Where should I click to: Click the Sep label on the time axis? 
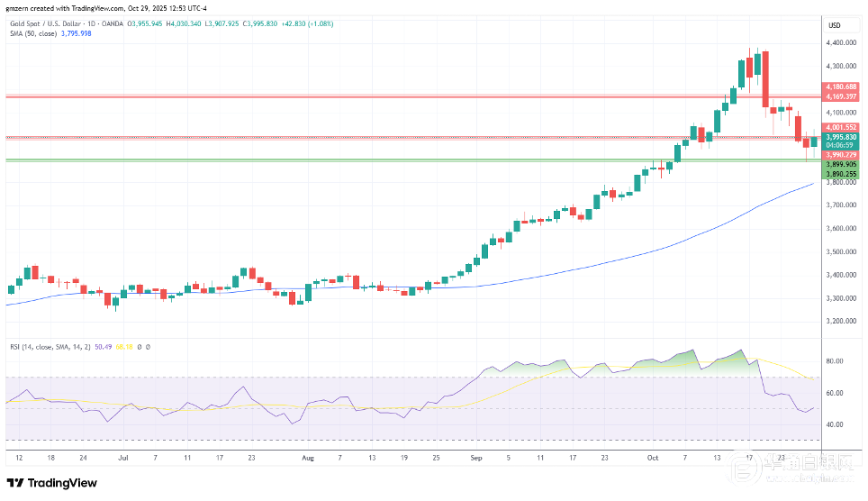pos(476,458)
